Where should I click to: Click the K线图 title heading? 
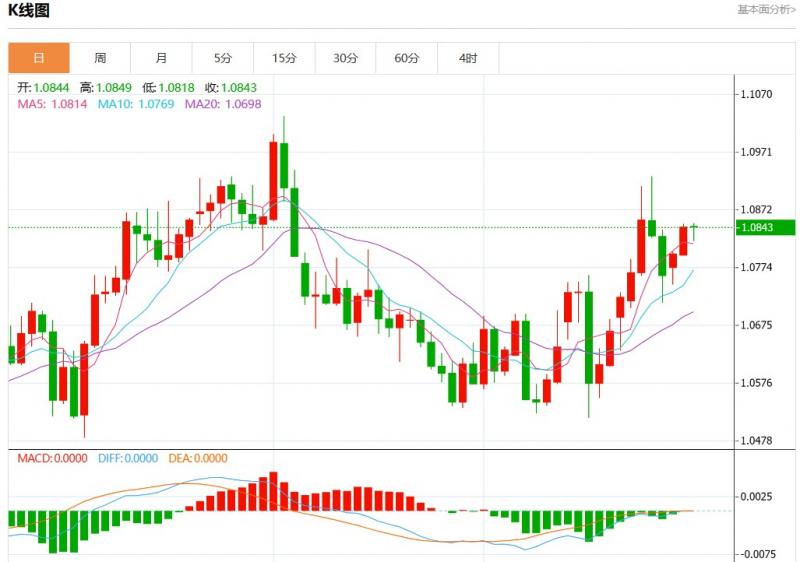(29, 11)
